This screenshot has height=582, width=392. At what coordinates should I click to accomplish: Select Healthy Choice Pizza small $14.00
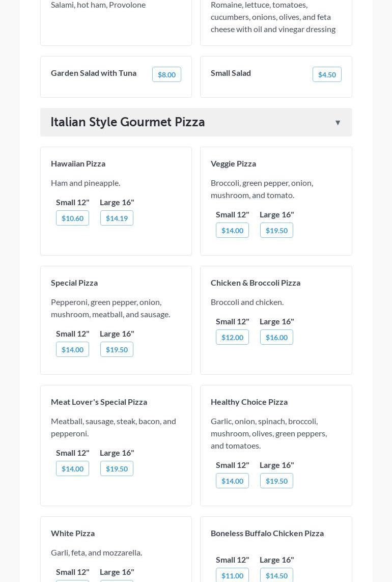click(x=232, y=481)
